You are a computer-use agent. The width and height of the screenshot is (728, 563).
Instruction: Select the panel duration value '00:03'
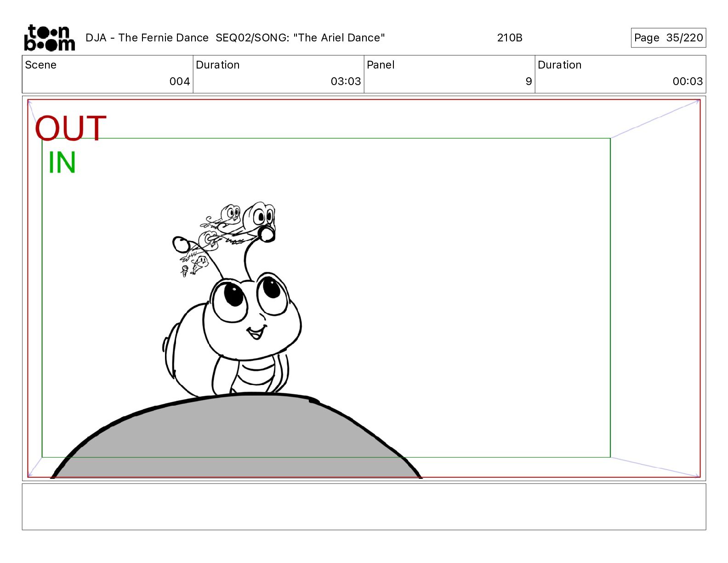(x=688, y=81)
